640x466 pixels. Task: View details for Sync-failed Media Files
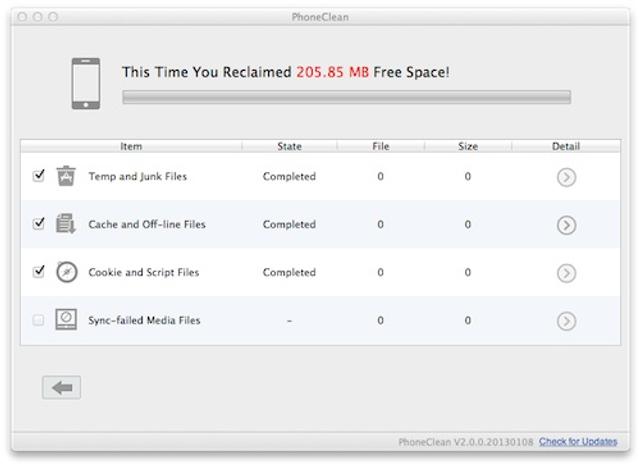point(566,321)
